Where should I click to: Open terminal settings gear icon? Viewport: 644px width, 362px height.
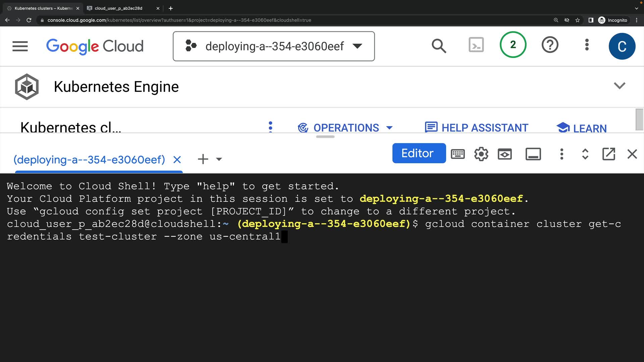coord(481,154)
